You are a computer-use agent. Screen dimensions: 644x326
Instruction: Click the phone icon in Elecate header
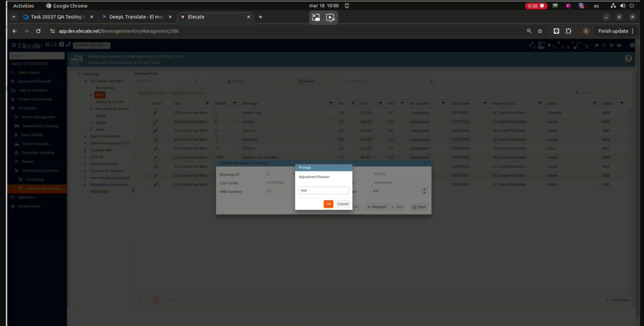[68, 45]
